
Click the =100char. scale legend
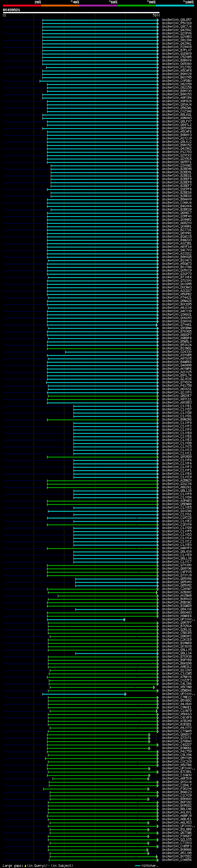(x=147, y=866)
